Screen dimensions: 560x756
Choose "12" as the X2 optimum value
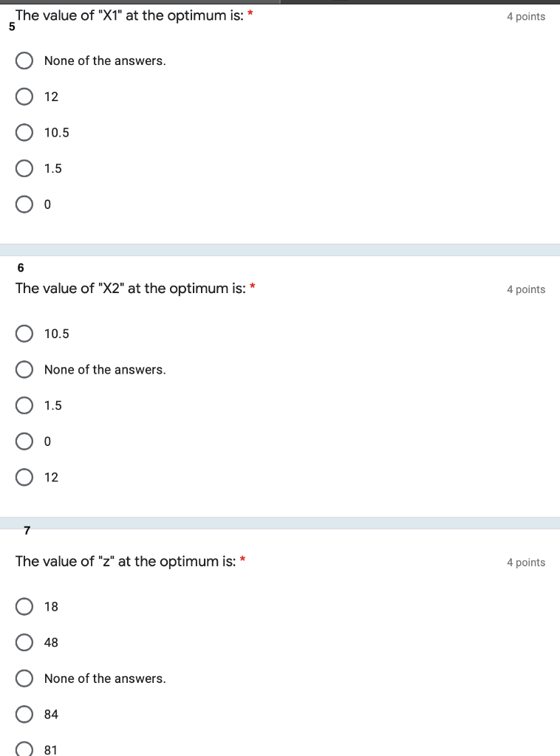coord(24,477)
